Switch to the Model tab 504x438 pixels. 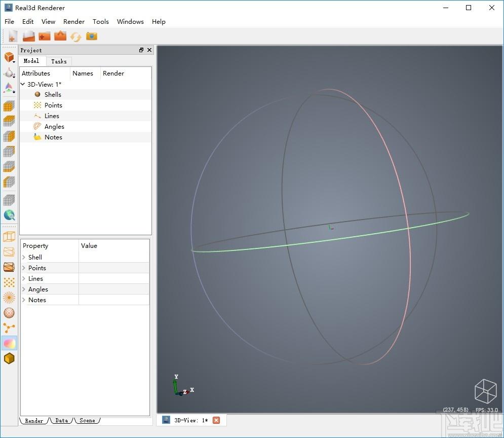[31, 61]
